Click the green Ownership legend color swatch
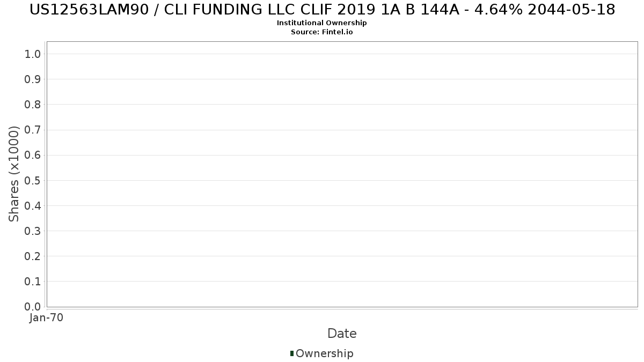 [292, 353]
